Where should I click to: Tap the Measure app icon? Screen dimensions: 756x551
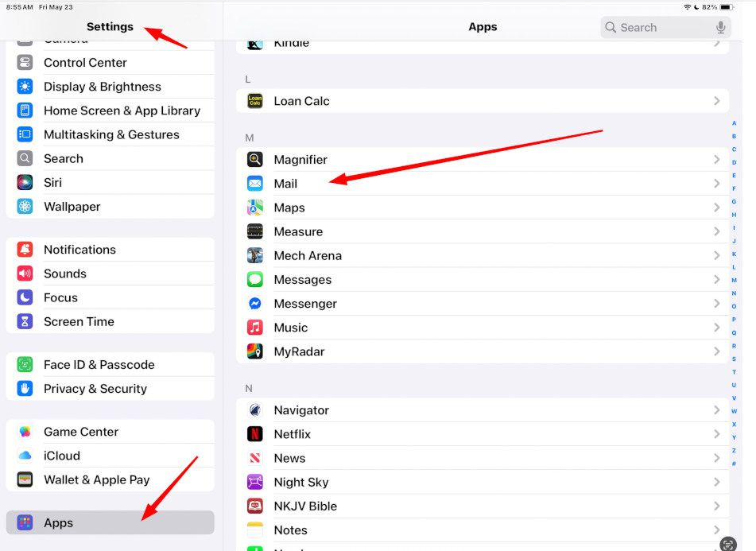(255, 232)
